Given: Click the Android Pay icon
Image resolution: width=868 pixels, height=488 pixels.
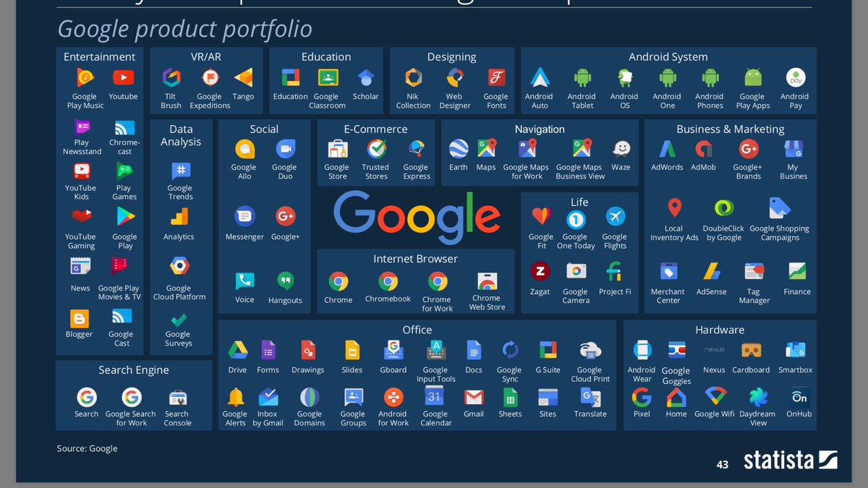Looking at the screenshot, I should pyautogui.click(x=795, y=78).
